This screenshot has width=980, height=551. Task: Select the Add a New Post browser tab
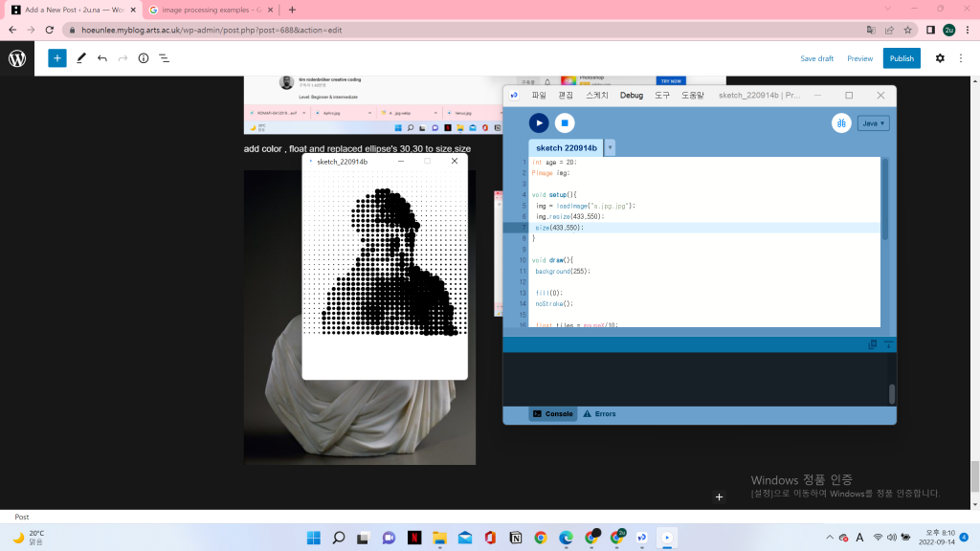pos(74,10)
